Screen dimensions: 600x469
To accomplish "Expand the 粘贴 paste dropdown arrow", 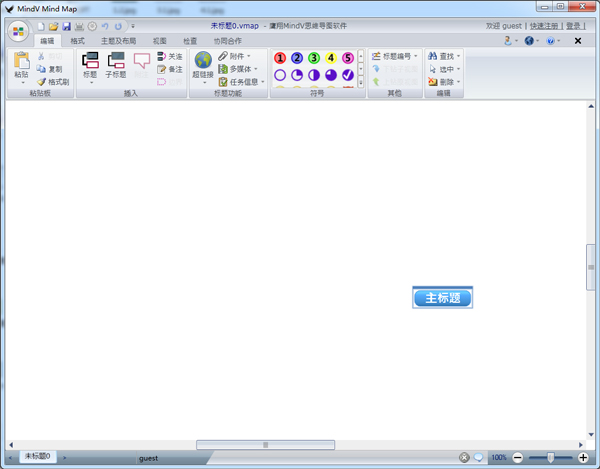I will click(23, 83).
